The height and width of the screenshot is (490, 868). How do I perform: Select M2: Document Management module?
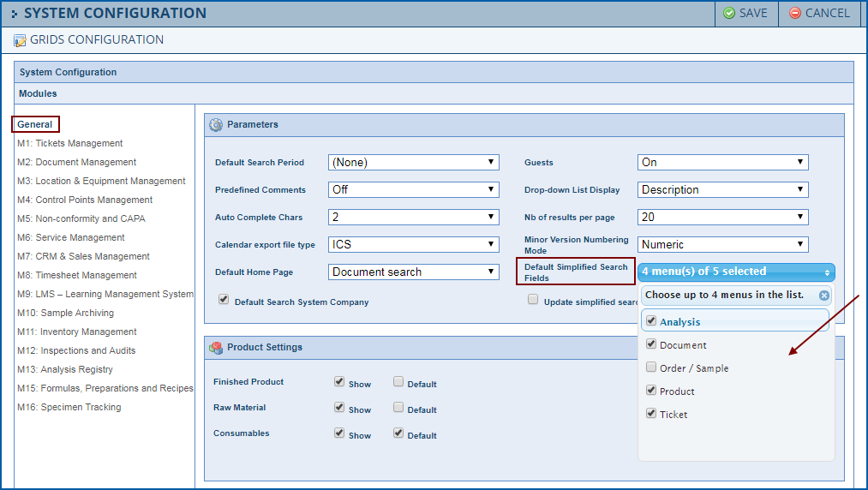coord(76,162)
